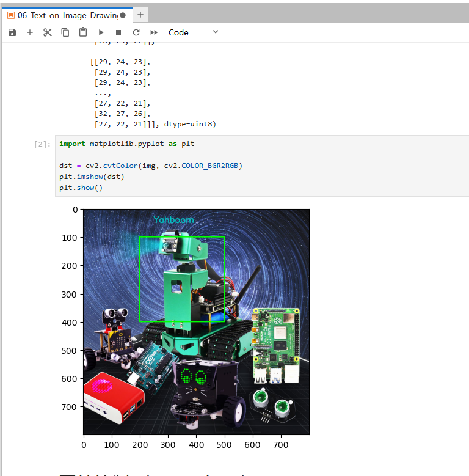This screenshot has width=469, height=476.
Task: Restart kernel and run all cells icon
Action: click(154, 32)
